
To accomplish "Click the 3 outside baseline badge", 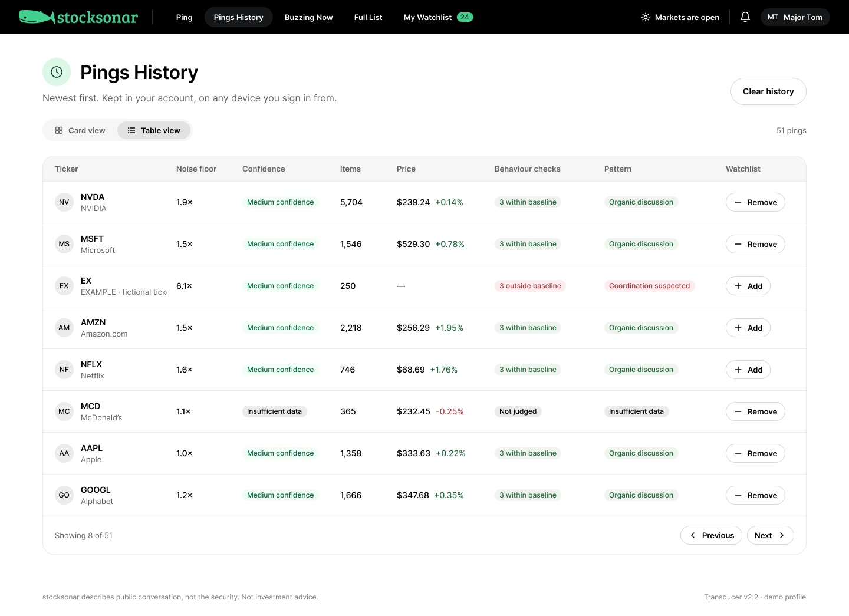I will pyautogui.click(x=530, y=286).
